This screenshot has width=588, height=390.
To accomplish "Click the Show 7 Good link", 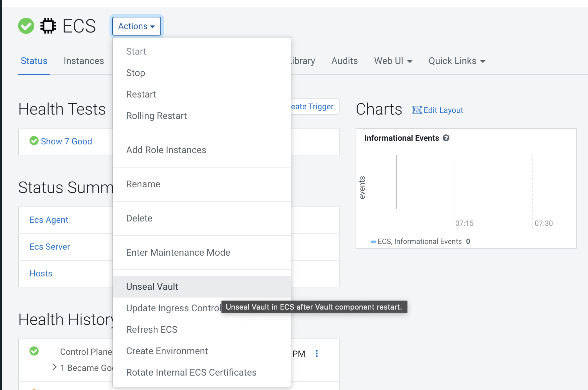I will [66, 141].
